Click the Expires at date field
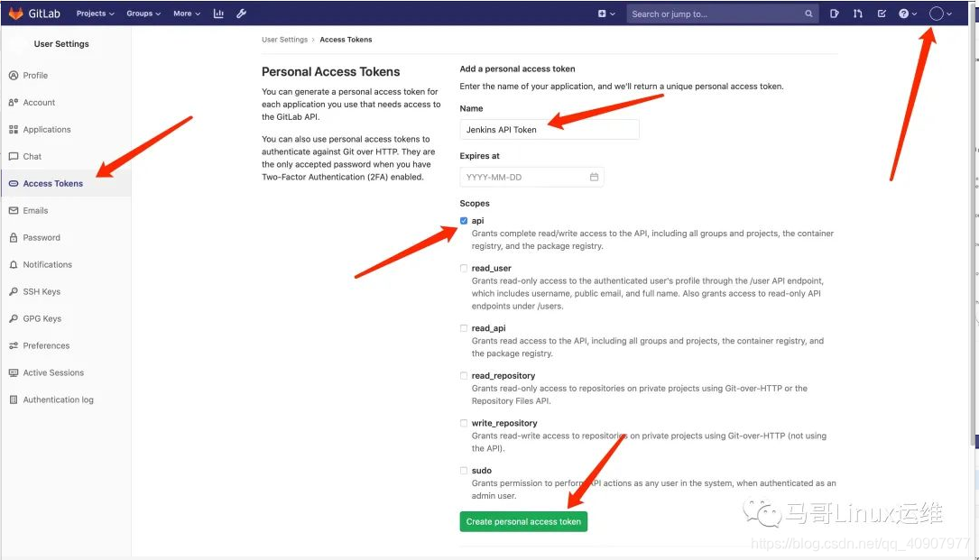Screen dimensions: 979x560 (531, 178)
